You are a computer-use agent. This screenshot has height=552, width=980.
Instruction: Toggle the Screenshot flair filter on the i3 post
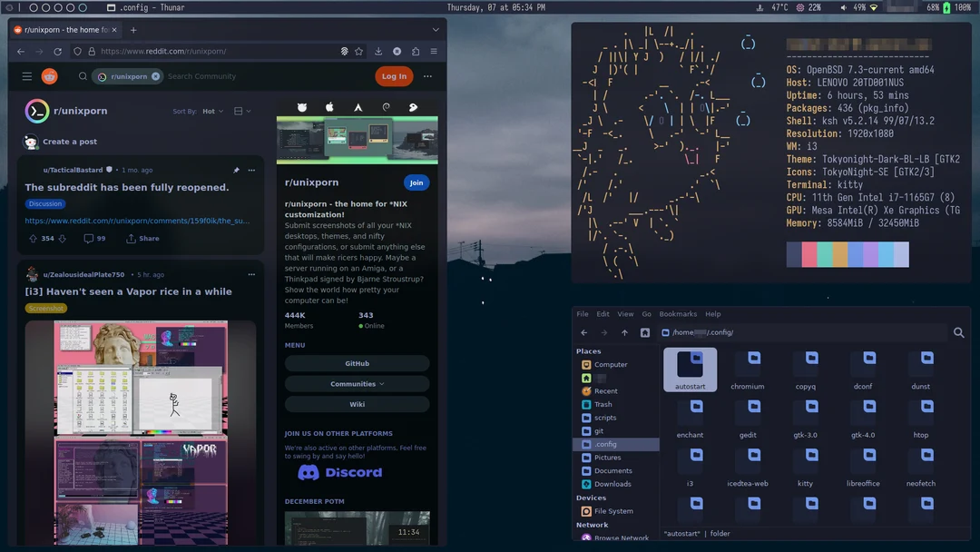[44, 308]
